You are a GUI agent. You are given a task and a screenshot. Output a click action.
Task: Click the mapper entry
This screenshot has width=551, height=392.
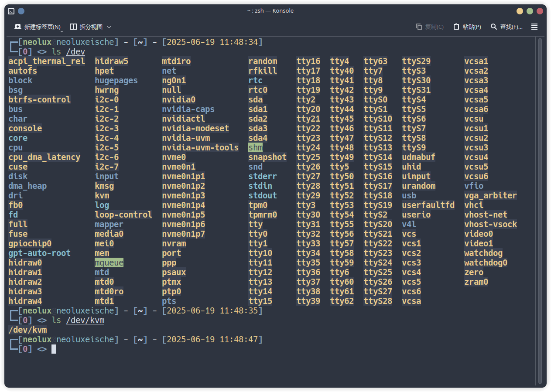[109, 224]
